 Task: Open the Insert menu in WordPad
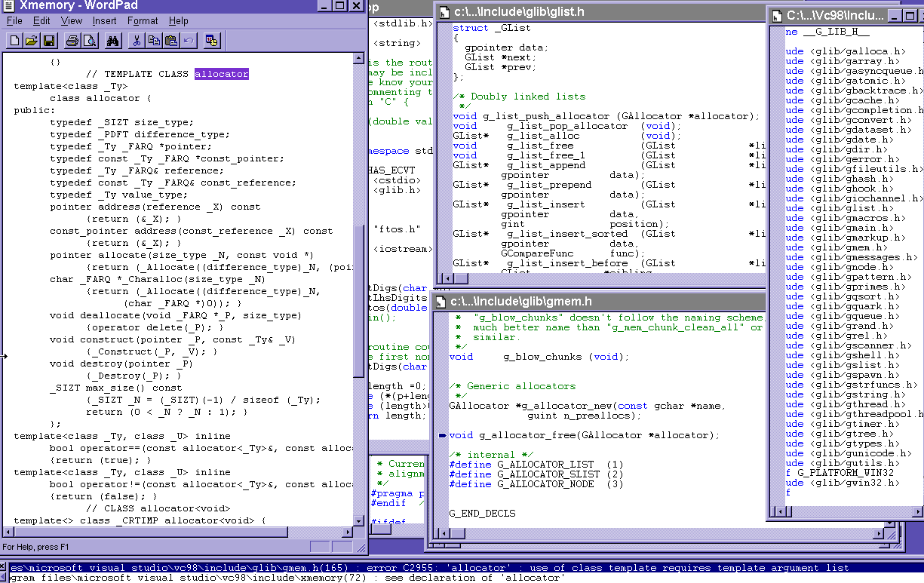(105, 21)
